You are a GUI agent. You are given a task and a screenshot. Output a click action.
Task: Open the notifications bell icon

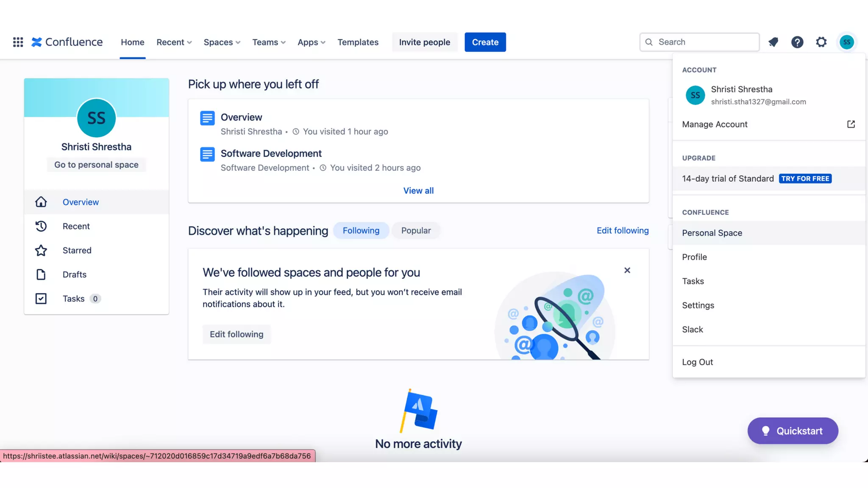point(773,42)
